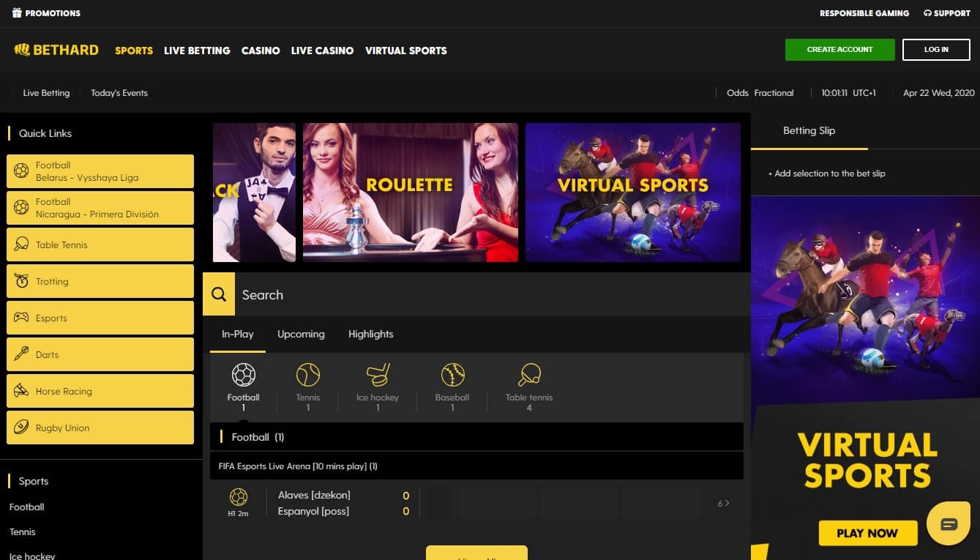Select the Table tennis in-play icon
The height and width of the screenshot is (560, 980).
tap(529, 376)
